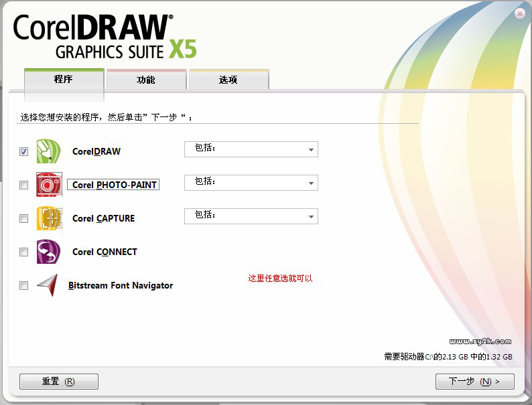
Task: Click the Corel CONNECT purple icon
Action: coord(48,252)
